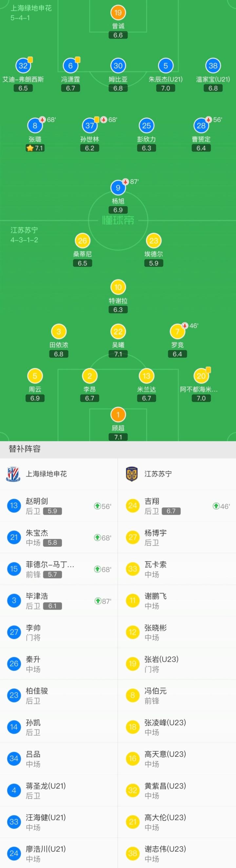Viewport: 236px width, 868px height.
Task: Tap substitute 菲德尔-马丁 number 15 entry
Action: pyautogui.click(x=59, y=569)
